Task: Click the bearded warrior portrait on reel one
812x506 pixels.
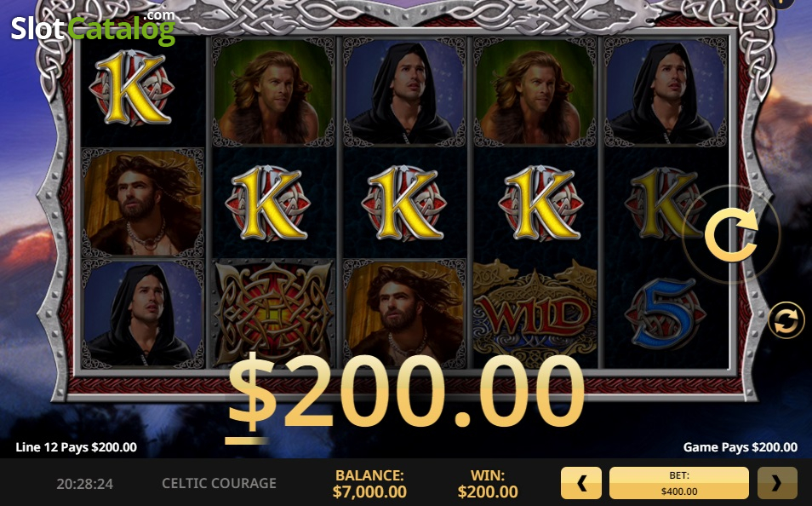Action: point(142,203)
